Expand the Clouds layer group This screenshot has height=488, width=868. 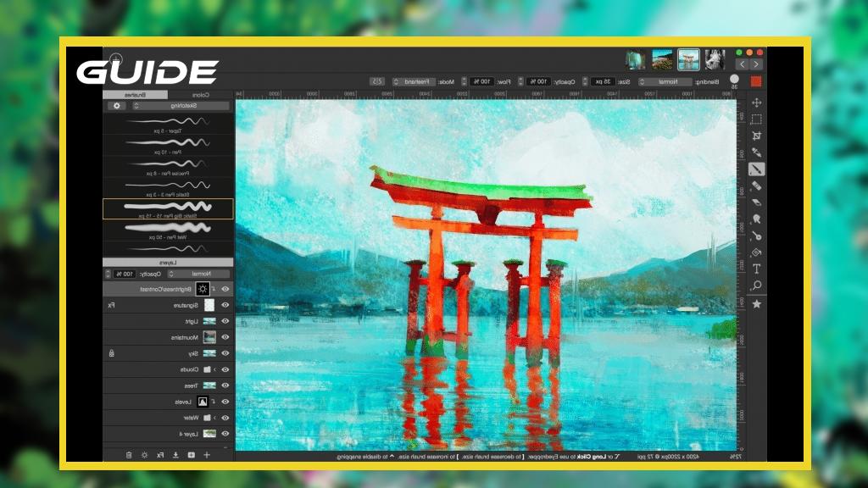(214, 369)
